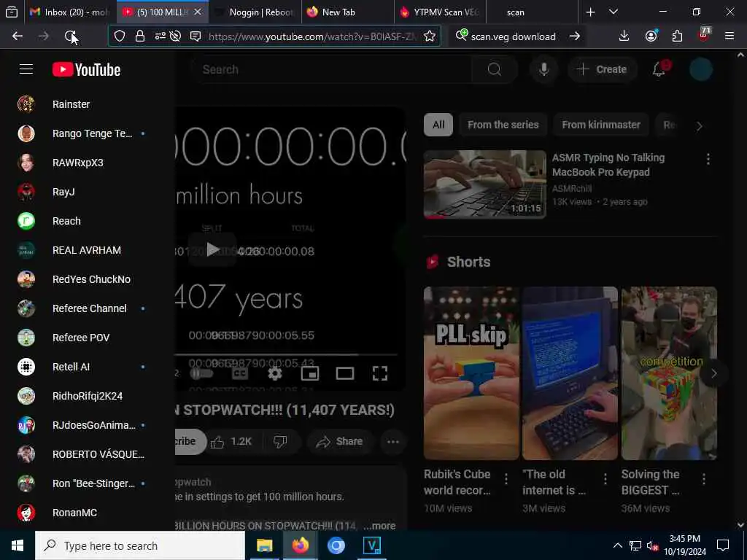Show site tracking protection shield info

click(120, 36)
